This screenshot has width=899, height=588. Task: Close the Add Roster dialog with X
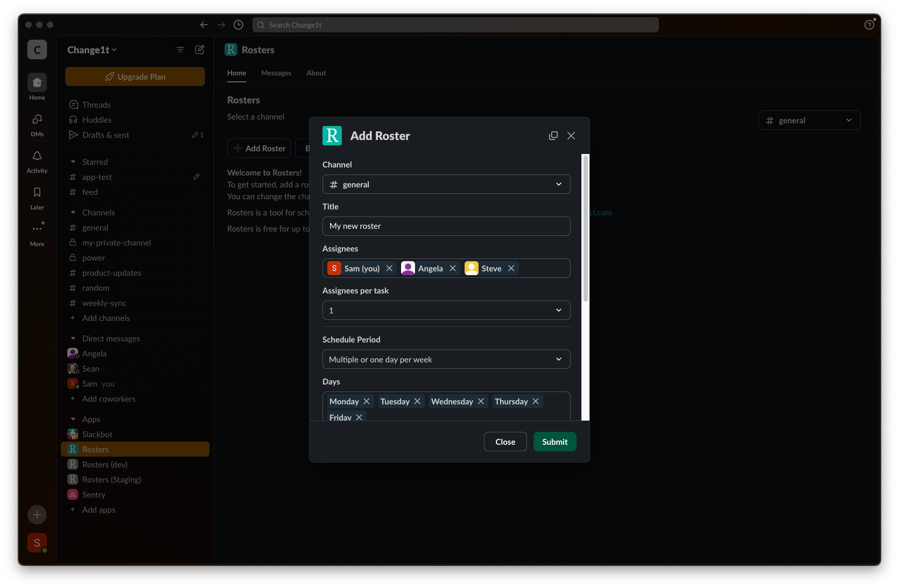571,136
